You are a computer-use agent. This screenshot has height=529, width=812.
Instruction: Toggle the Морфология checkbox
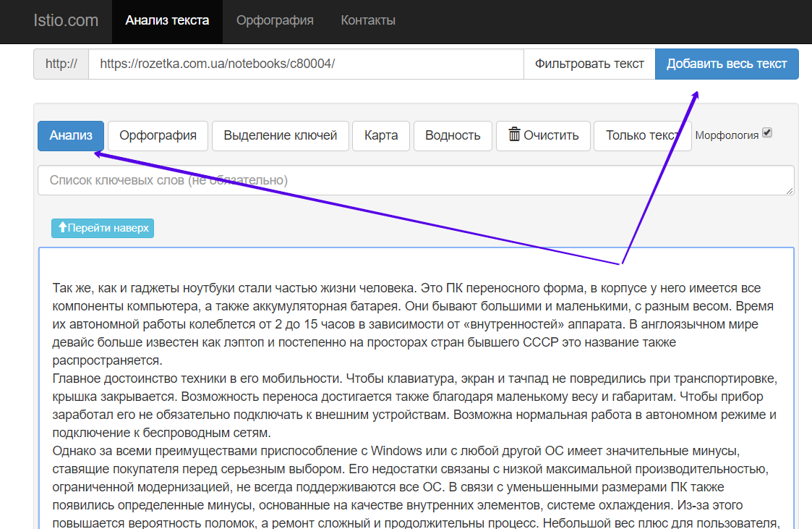767,133
